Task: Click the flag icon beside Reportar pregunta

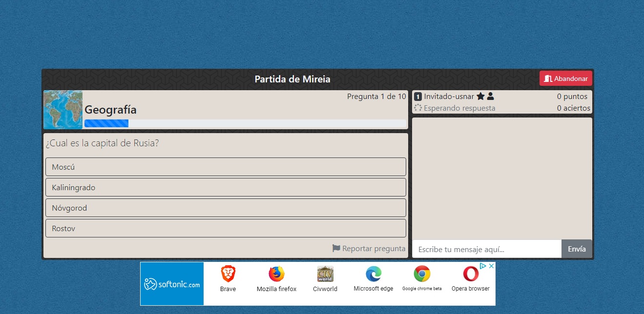Action: [335, 248]
